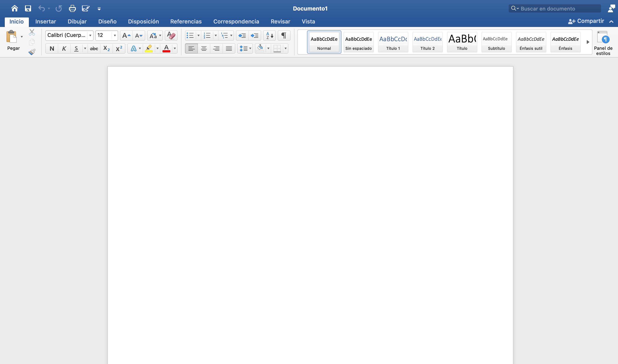
Task: Open the font size dropdown
Action: [x=115, y=36]
